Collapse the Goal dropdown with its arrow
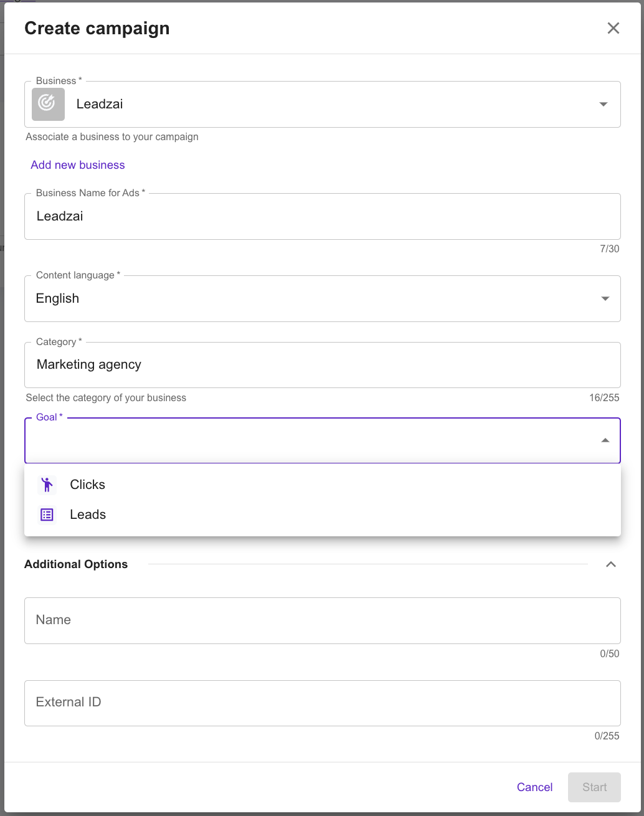The image size is (644, 816). [605, 440]
